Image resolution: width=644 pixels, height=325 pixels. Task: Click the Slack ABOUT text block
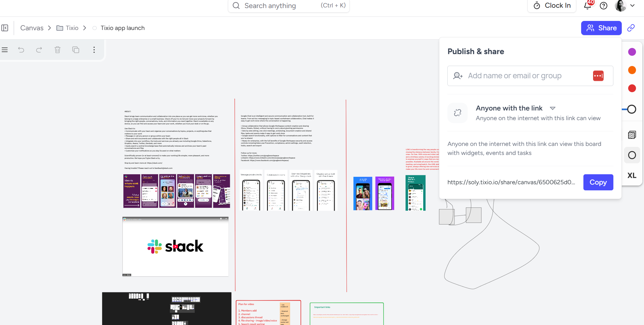[171, 140]
